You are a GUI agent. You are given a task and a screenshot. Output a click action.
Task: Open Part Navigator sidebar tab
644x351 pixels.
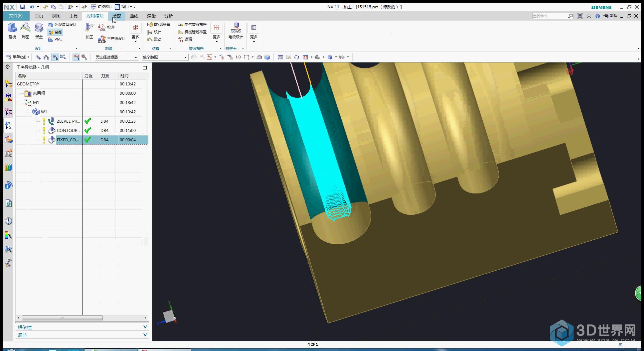click(x=9, y=111)
